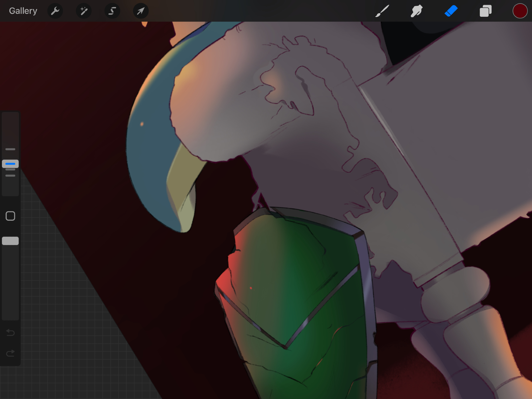Click the opacity slider handle

[10, 241]
